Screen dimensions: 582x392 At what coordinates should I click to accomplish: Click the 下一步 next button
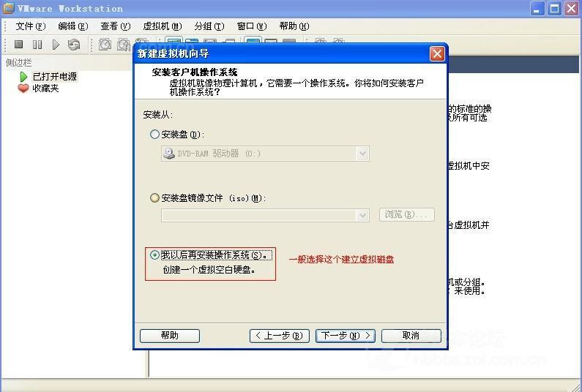(345, 336)
